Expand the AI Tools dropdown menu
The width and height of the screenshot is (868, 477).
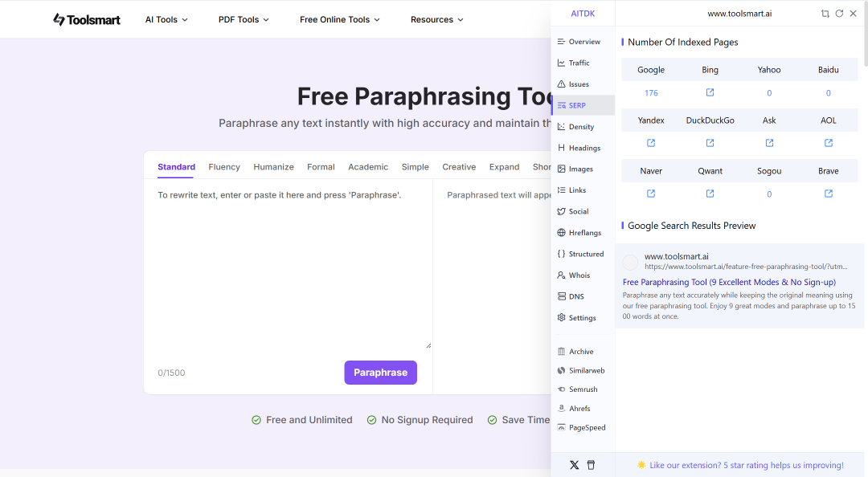[x=166, y=19]
